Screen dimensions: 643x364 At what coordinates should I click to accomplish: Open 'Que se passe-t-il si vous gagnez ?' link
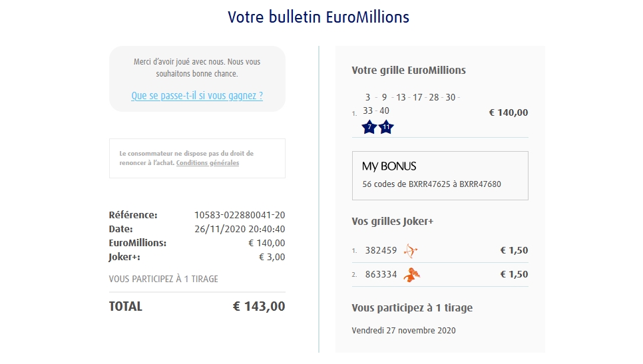click(x=197, y=96)
